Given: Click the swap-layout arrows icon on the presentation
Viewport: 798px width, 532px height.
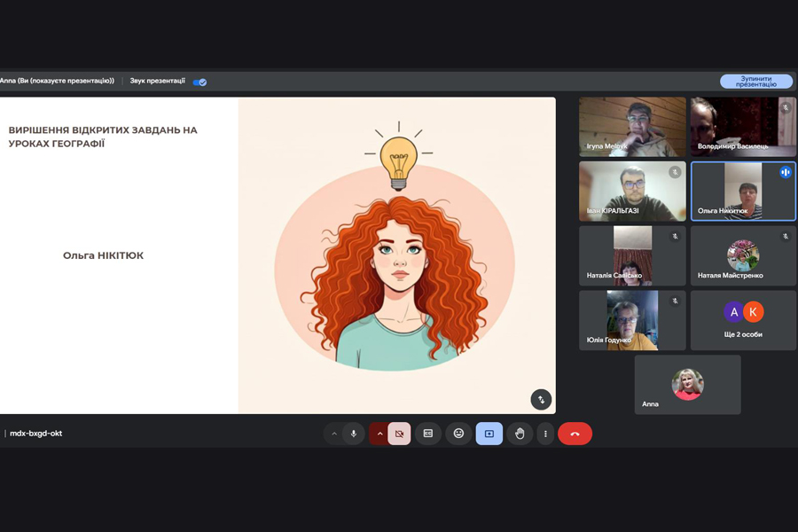Looking at the screenshot, I should (541, 400).
